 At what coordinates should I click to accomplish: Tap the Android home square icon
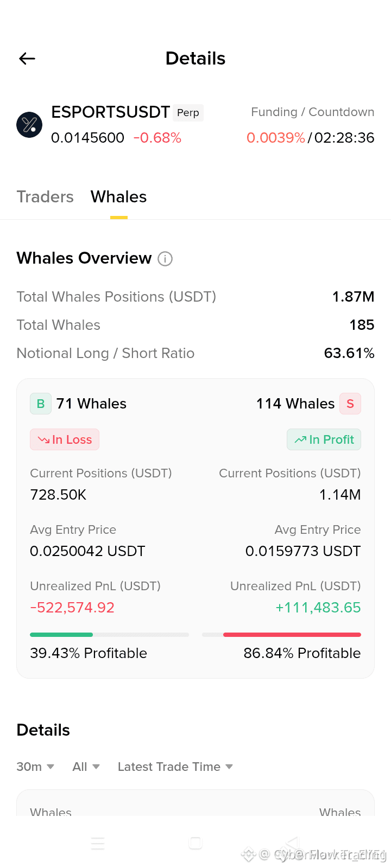click(x=195, y=843)
